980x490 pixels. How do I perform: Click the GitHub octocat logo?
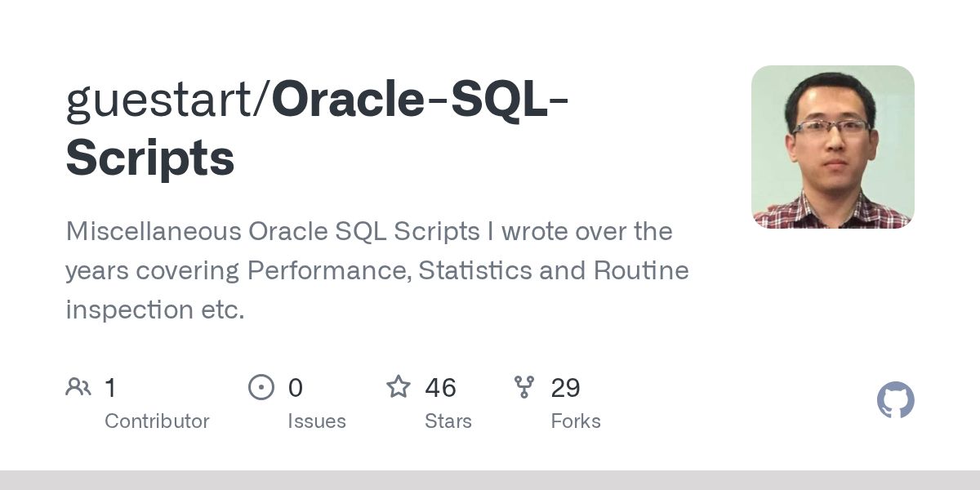pos(895,401)
